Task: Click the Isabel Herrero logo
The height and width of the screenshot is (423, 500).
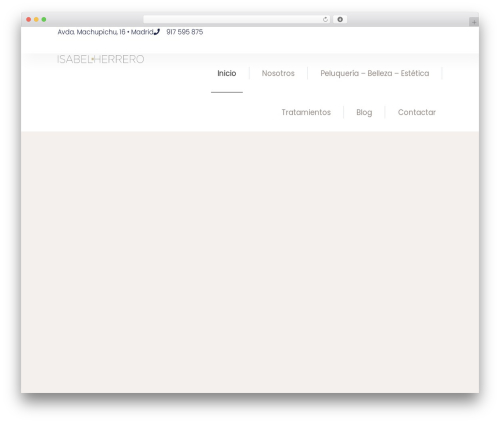Action: [101, 59]
